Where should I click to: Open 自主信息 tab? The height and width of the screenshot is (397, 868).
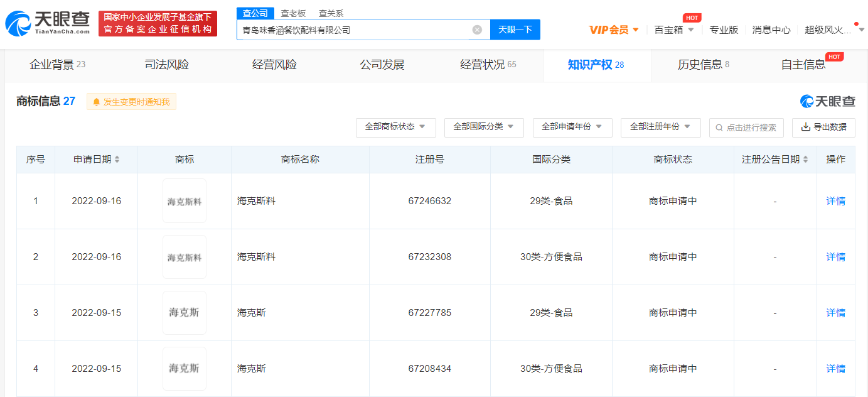tap(803, 65)
